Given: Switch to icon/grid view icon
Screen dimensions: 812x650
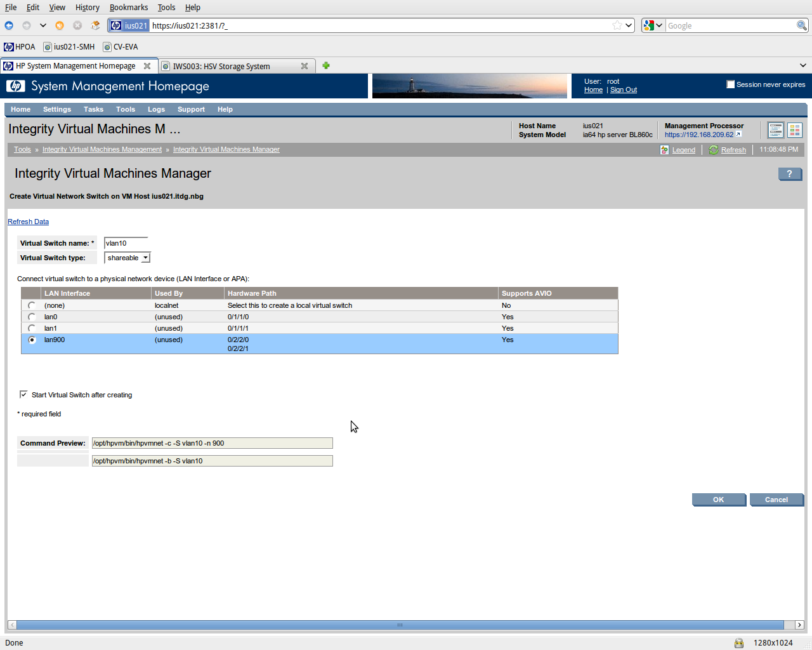Looking at the screenshot, I should click(795, 130).
